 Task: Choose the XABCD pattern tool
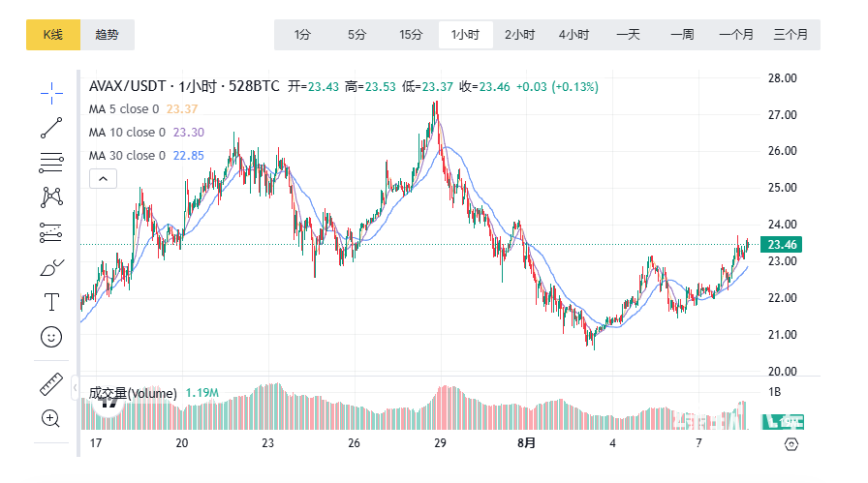click(x=51, y=196)
